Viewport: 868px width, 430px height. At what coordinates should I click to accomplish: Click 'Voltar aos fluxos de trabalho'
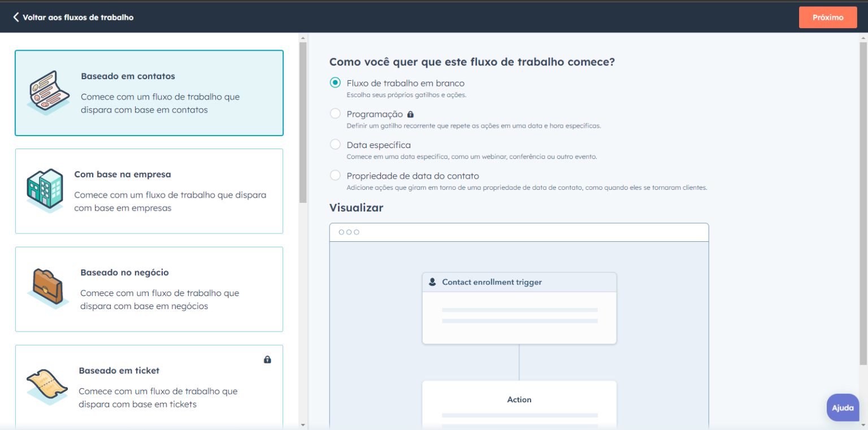[x=77, y=18]
